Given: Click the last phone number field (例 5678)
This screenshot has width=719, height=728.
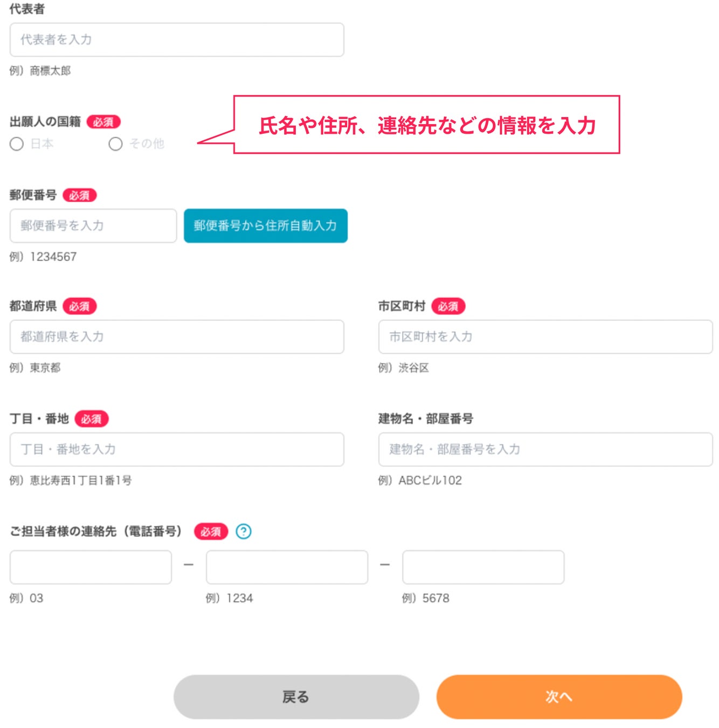Looking at the screenshot, I should [x=483, y=567].
